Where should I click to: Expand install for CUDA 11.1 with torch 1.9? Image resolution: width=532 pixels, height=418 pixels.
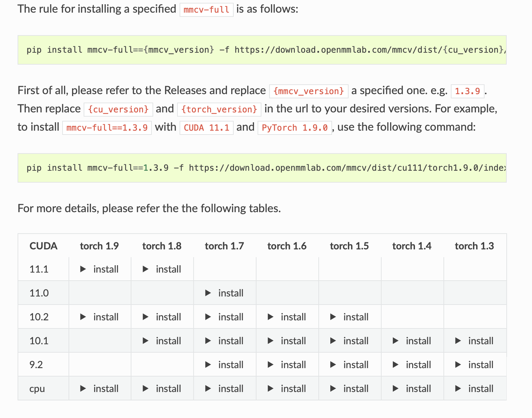click(99, 269)
